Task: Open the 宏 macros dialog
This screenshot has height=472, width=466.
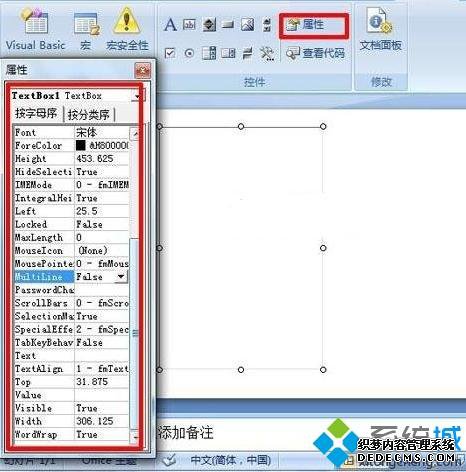Action: pos(86,30)
